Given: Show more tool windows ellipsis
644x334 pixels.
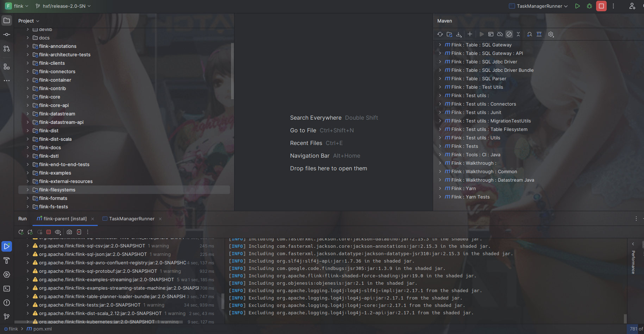Looking at the screenshot, I should (7, 81).
